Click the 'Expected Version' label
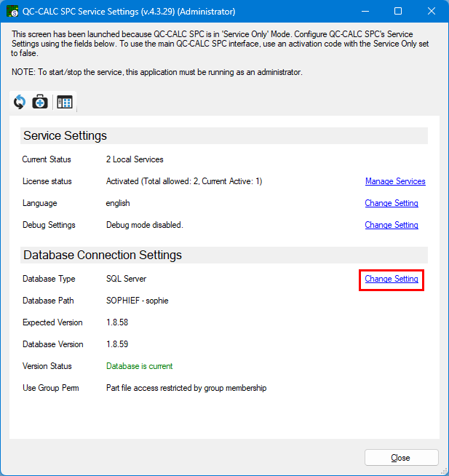449x476 pixels. [x=52, y=322]
